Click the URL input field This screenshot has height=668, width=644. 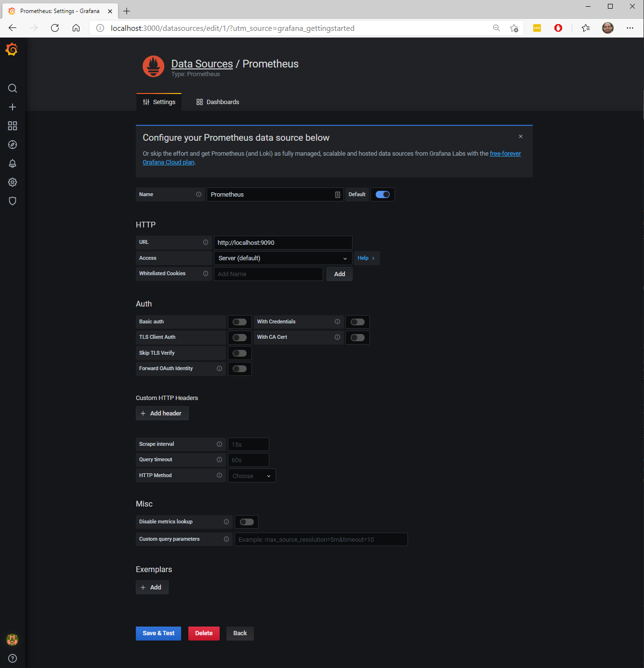[x=283, y=242]
